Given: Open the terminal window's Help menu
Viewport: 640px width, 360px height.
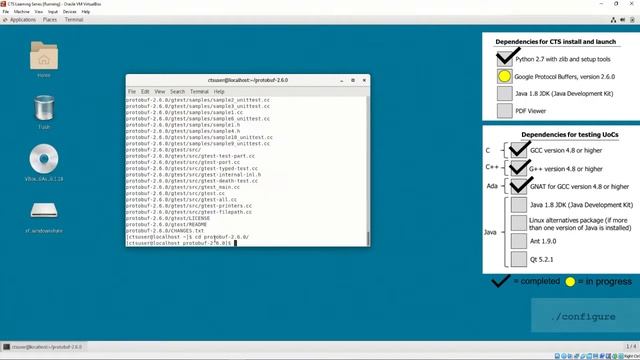Looking at the screenshot, I should click(219, 92).
